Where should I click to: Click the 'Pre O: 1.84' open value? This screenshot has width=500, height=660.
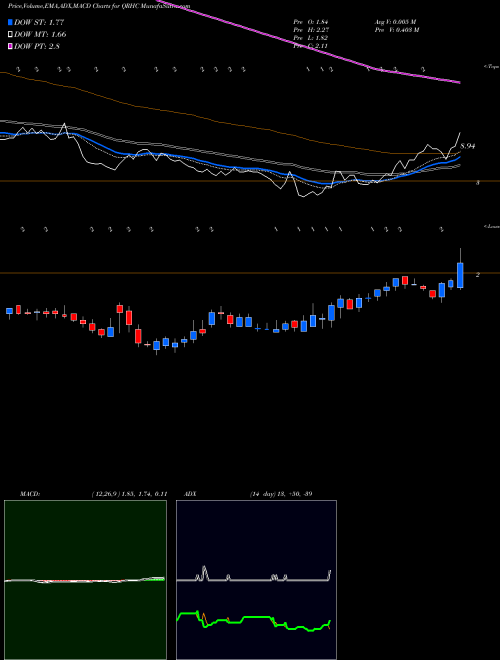[311, 22]
